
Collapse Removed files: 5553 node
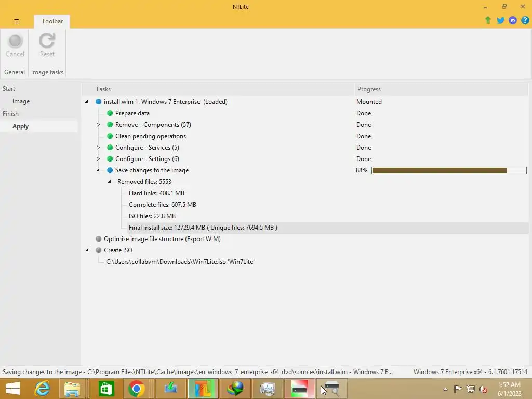110,182
